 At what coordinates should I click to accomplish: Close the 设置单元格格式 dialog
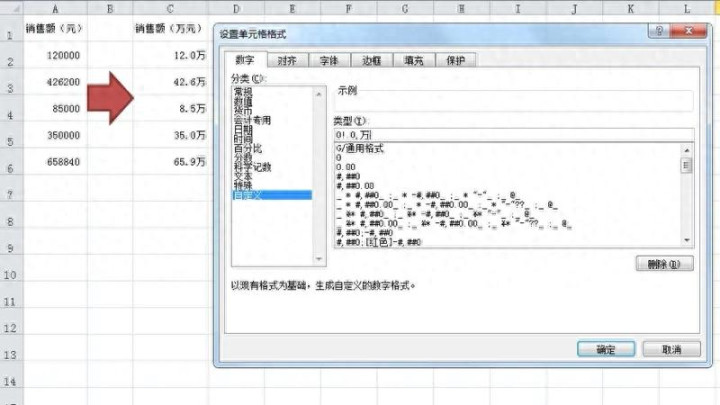688,31
